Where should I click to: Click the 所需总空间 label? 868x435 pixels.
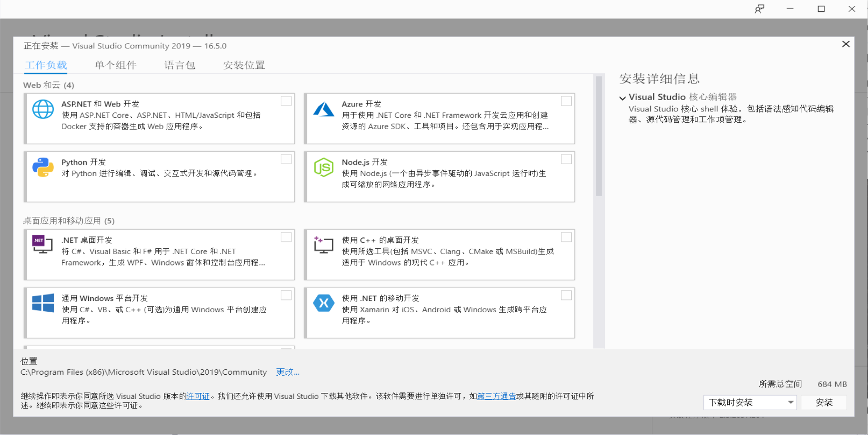coord(780,384)
